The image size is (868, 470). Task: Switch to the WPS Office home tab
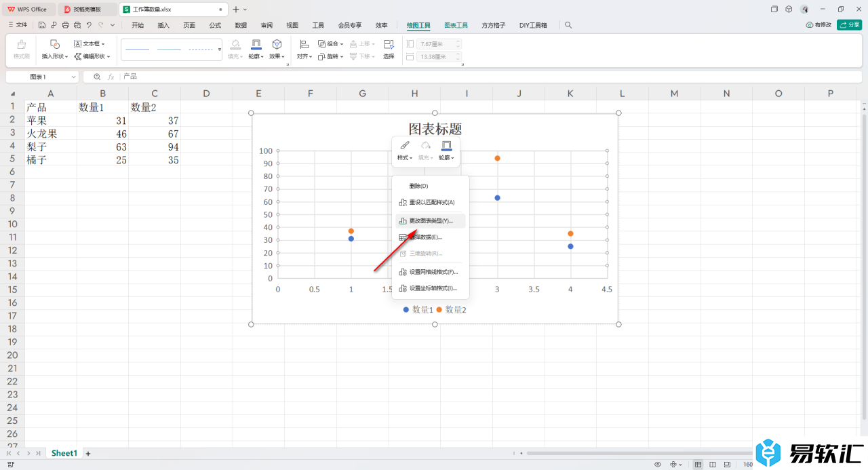pos(28,9)
